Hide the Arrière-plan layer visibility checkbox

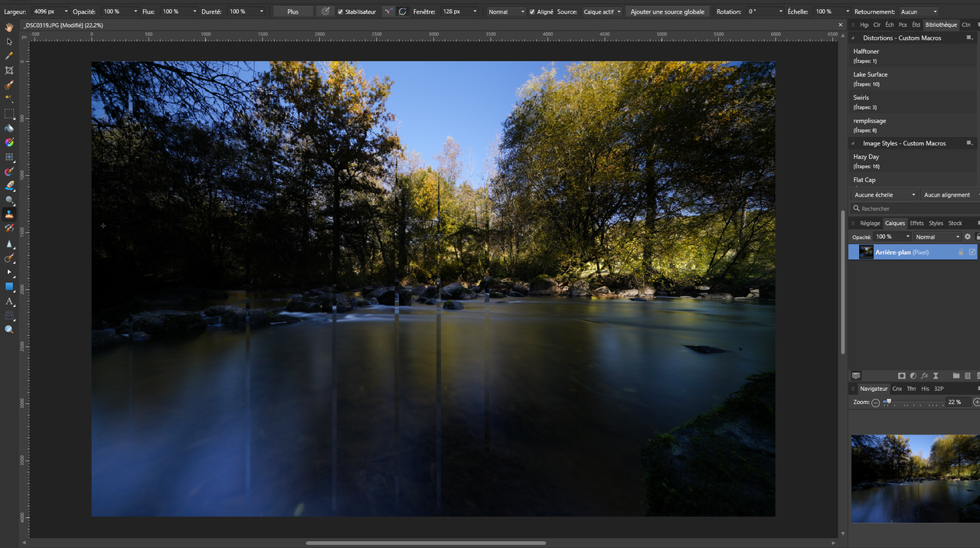coord(972,252)
